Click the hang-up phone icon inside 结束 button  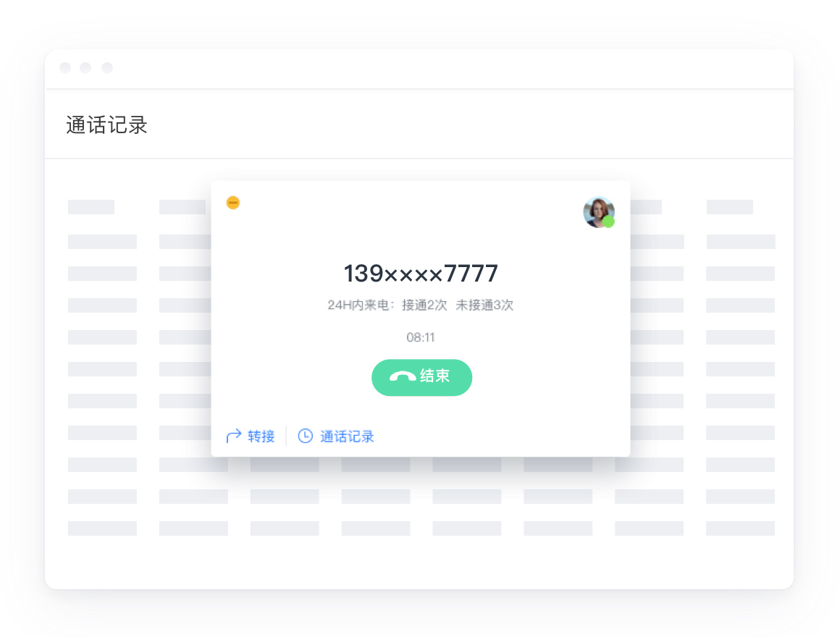(403, 377)
